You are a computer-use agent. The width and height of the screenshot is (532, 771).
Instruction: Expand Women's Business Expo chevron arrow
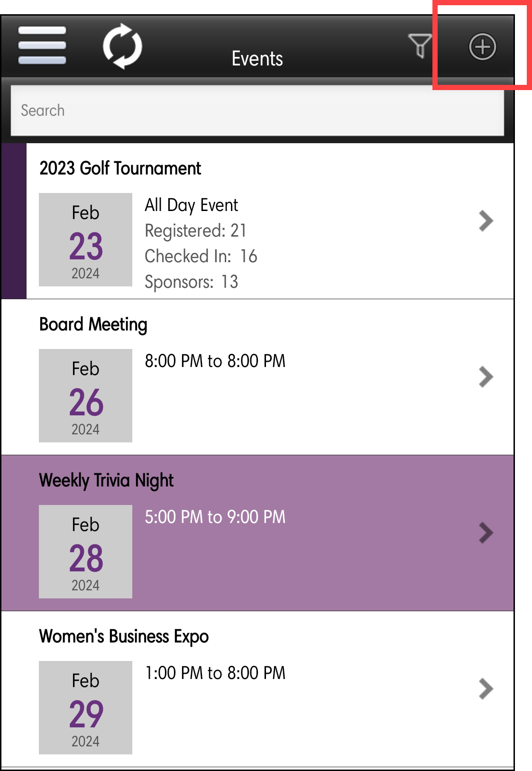(486, 688)
